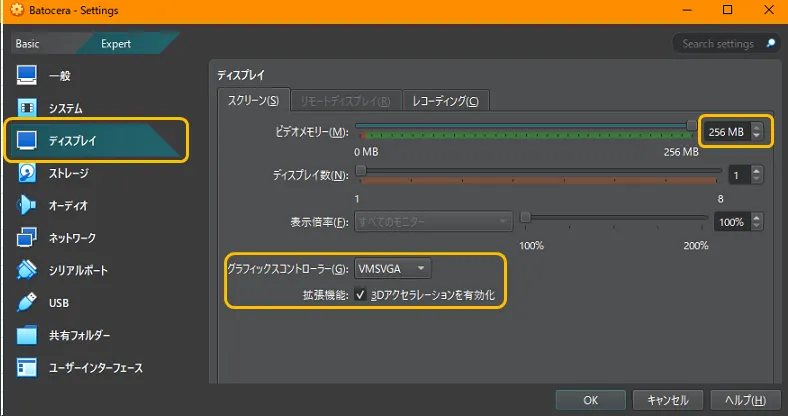Open Shared Folders (共有フォルダー) icon
This screenshot has height=416, width=788.
pyautogui.click(x=27, y=335)
